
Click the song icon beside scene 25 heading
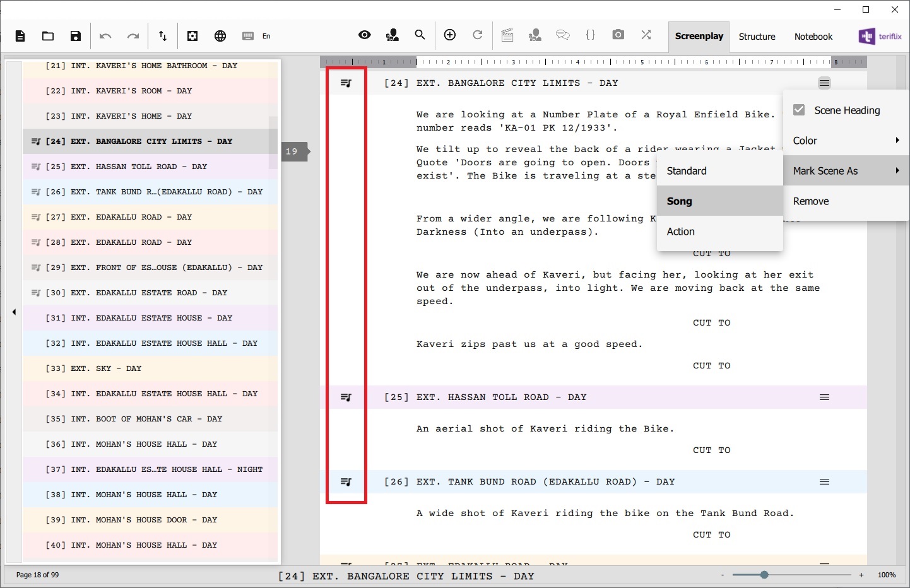pyautogui.click(x=346, y=397)
